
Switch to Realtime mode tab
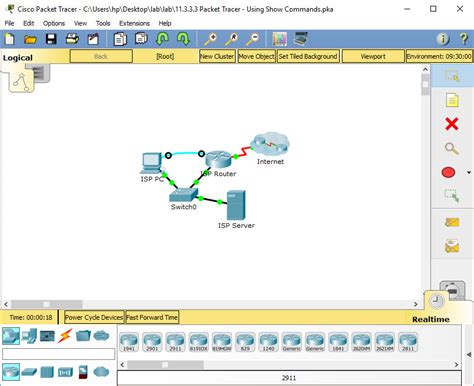[431, 319]
